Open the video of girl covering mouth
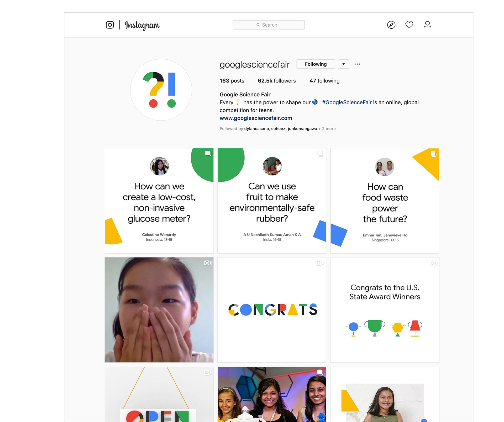This screenshot has width=504, height=422. pyautogui.click(x=159, y=310)
